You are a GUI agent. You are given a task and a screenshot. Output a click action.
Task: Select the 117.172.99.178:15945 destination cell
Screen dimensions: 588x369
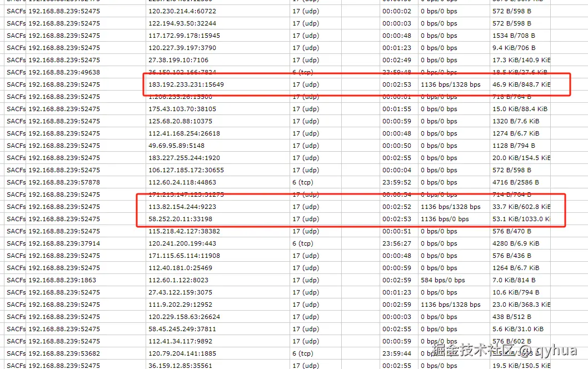pos(184,36)
